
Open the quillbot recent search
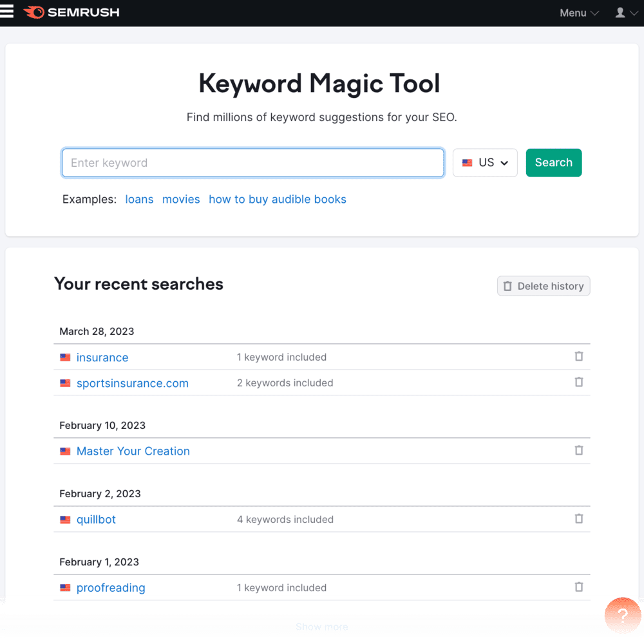point(96,520)
